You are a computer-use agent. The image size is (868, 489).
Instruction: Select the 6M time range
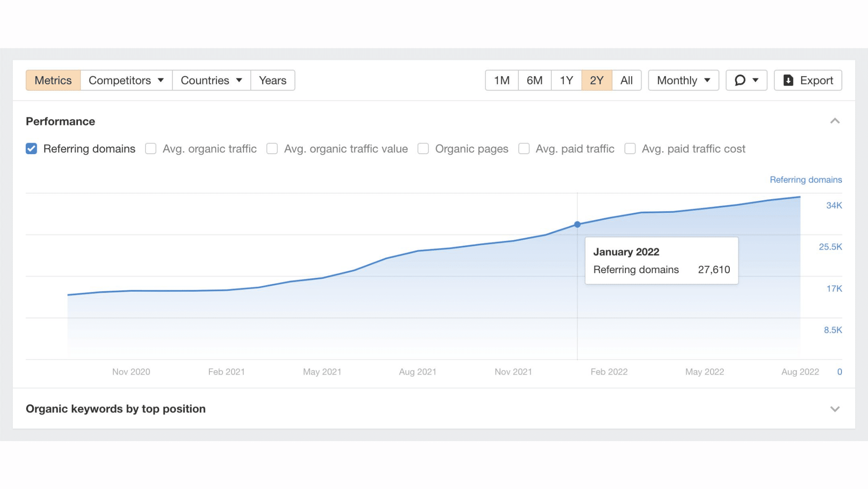point(535,80)
